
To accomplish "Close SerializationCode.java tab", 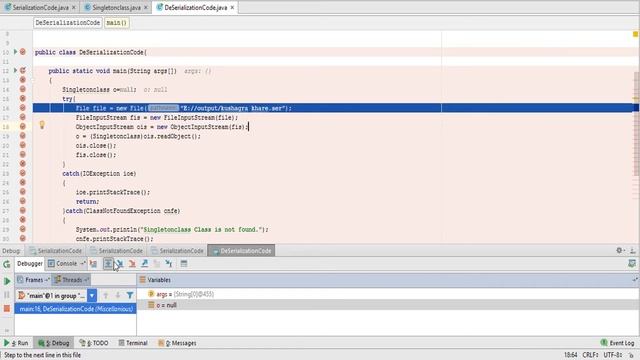I will click(73, 7).
